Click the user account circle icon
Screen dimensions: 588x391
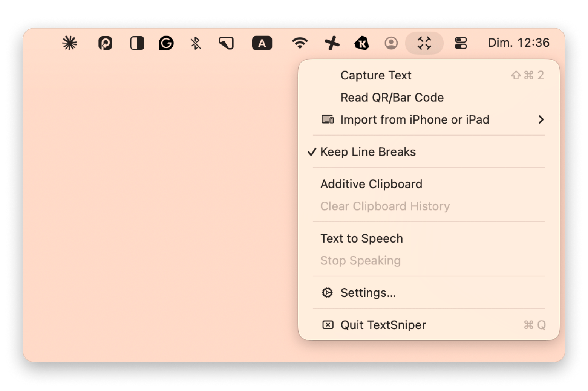(x=391, y=43)
